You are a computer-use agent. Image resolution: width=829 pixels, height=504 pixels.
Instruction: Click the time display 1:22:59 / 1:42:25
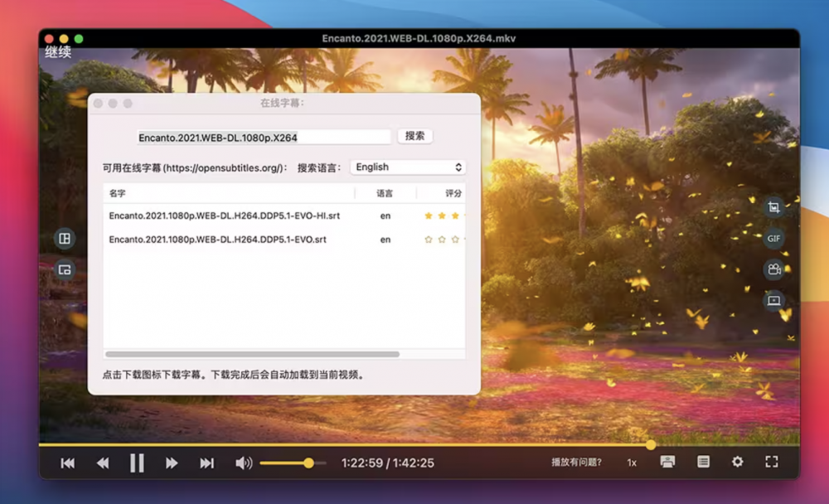pyautogui.click(x=387, y=463)
